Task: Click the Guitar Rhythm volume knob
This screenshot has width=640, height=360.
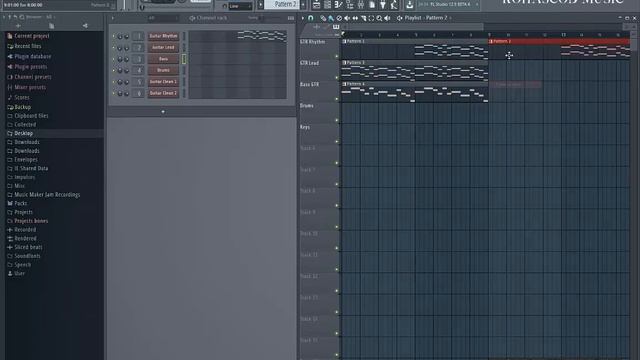Action: [x=127, y=36]
